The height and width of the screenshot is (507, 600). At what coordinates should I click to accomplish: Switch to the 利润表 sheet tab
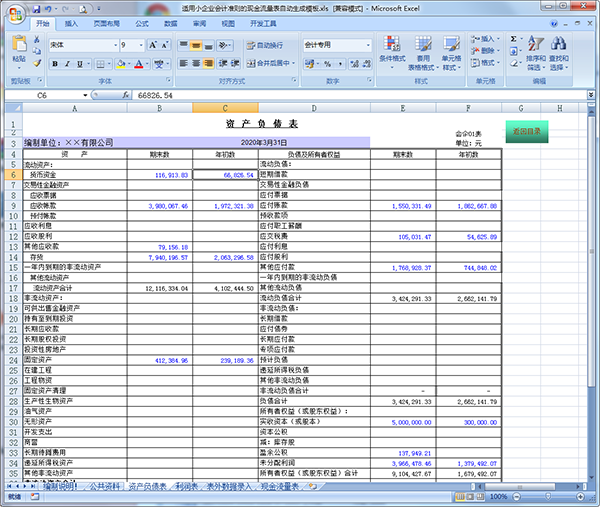187,486
